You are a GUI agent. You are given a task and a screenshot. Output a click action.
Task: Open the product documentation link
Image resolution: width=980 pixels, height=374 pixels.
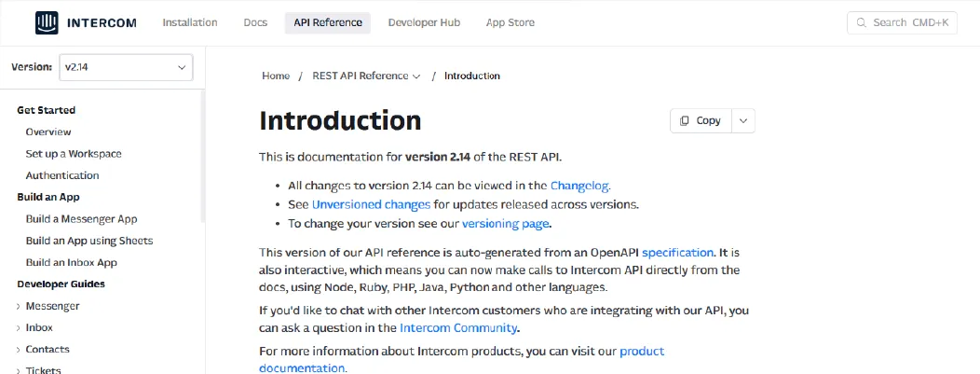(x=462, y=360)
